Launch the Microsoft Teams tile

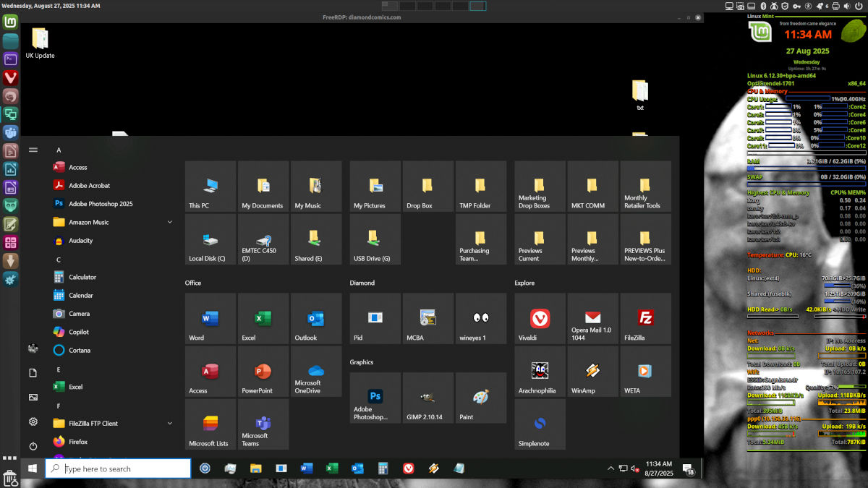[263, 424]
